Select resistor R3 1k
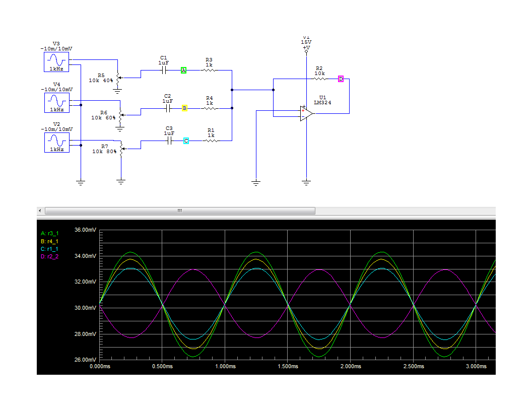Image resolution: width=532 pixels, height=411 pixels. 209,70
